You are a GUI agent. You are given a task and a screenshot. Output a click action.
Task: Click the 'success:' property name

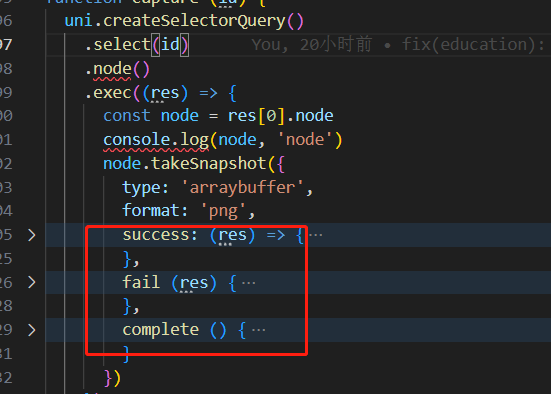[160, 235]
